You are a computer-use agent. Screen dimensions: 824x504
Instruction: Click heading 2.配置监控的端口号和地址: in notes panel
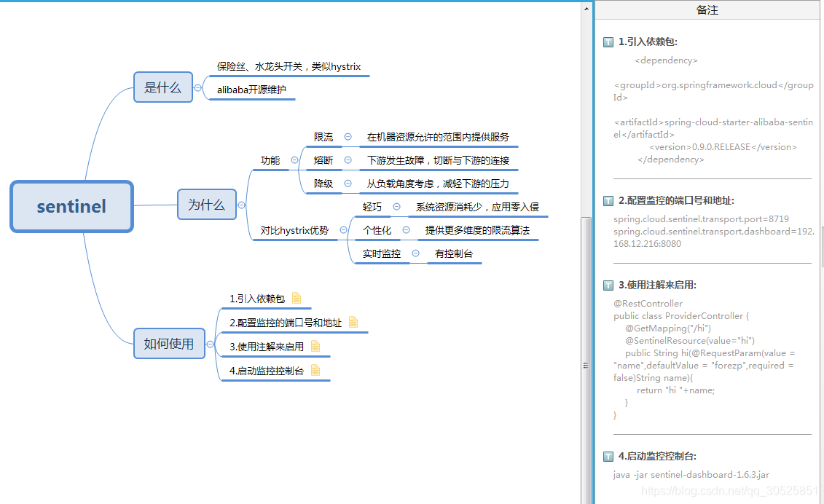[676, 201]
